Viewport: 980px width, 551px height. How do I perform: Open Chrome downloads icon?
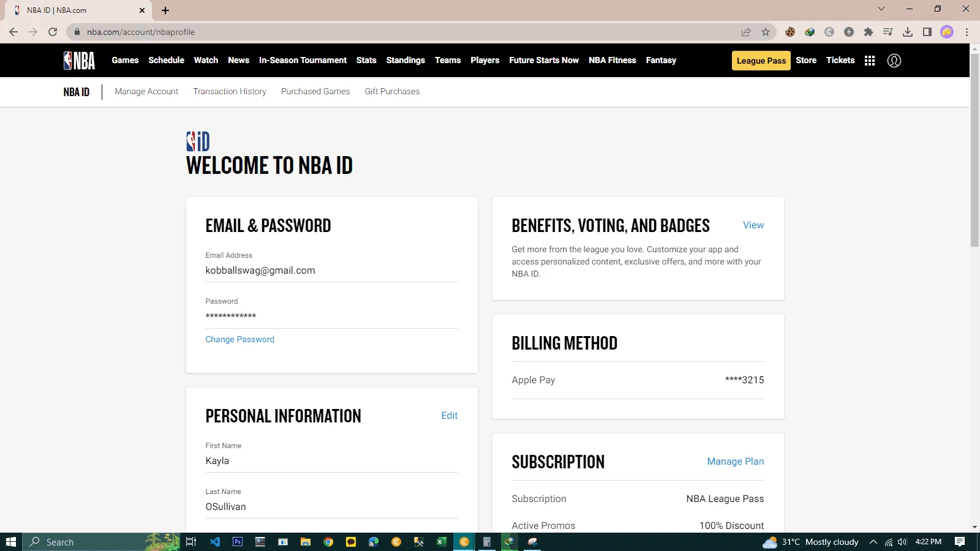[908, 32]
